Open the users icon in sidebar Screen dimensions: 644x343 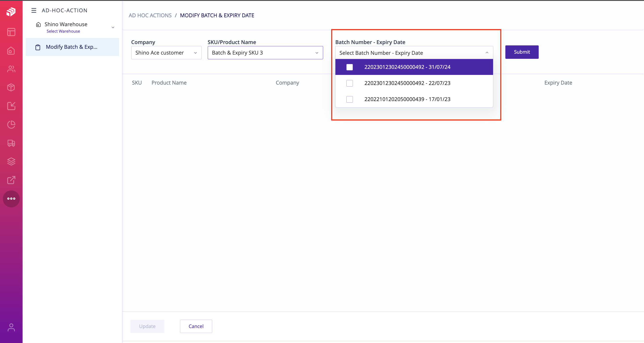11,69
